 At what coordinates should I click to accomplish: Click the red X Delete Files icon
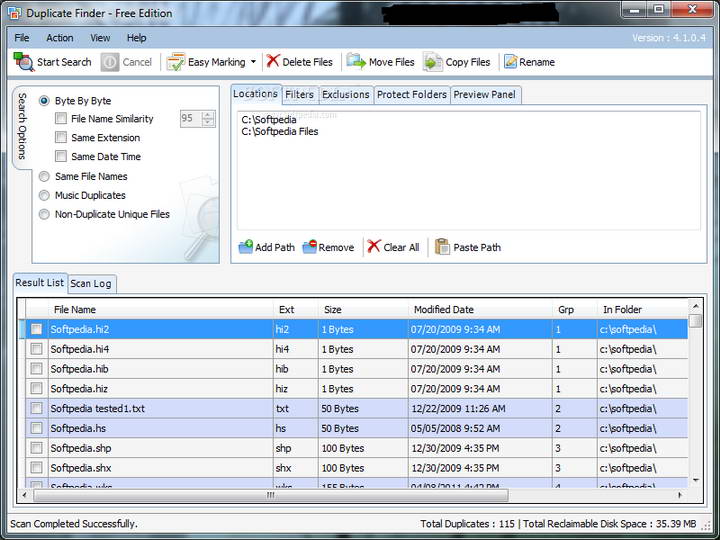(x=273, y=61)
